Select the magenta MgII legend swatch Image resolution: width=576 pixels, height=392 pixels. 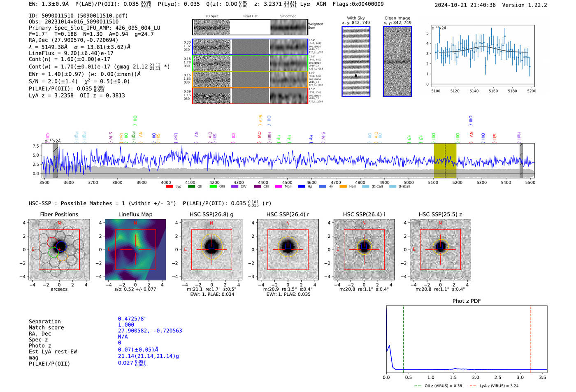tap(279, 187)
